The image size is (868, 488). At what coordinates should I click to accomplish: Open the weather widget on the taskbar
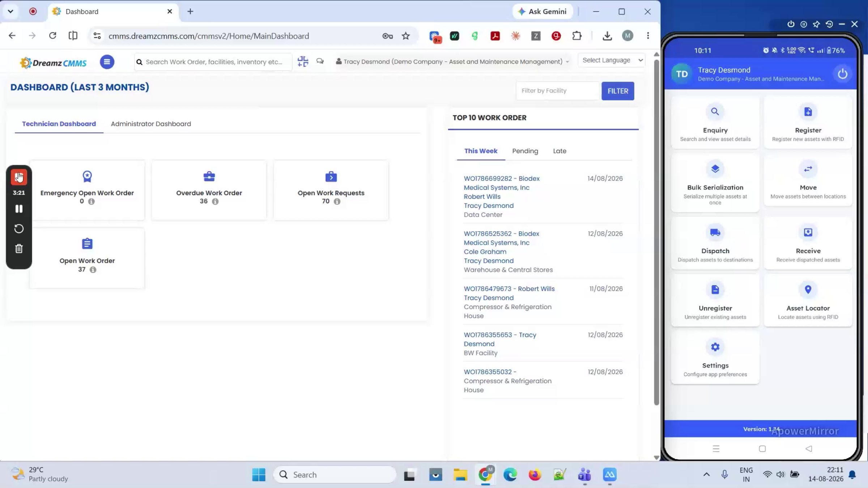pyautogui.click(x=40, y=474)
